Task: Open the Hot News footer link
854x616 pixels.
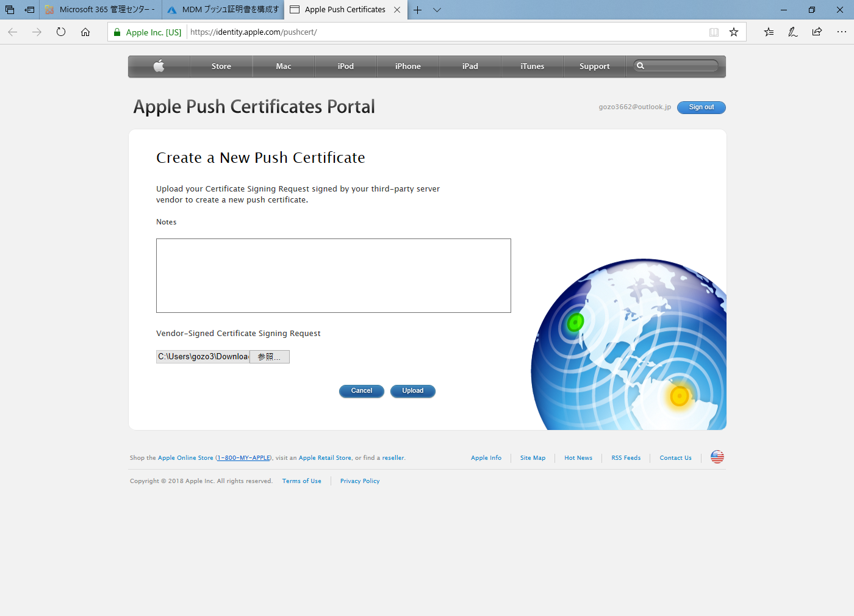Action: tap(578, 458)
